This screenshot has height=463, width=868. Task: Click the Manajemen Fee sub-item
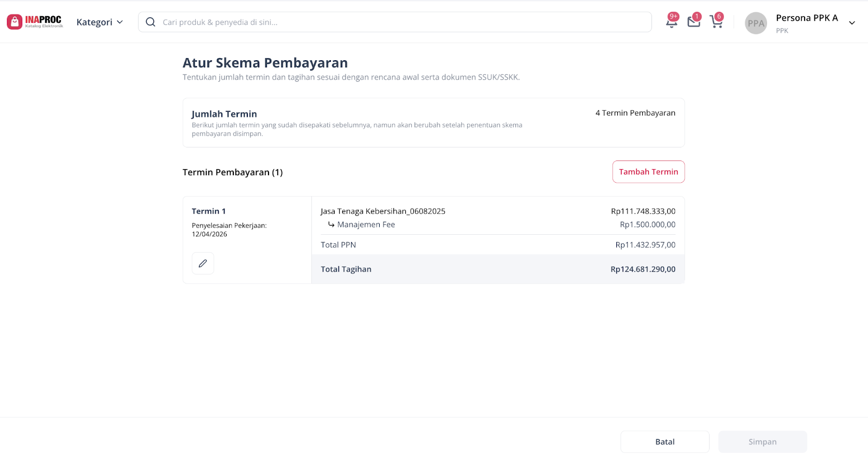point(366,224)
